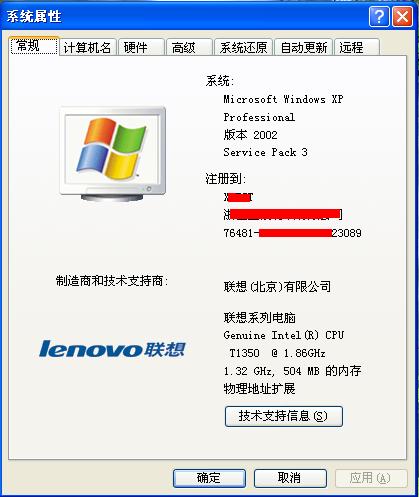Confirm with the 确定 button

point(209,478)
